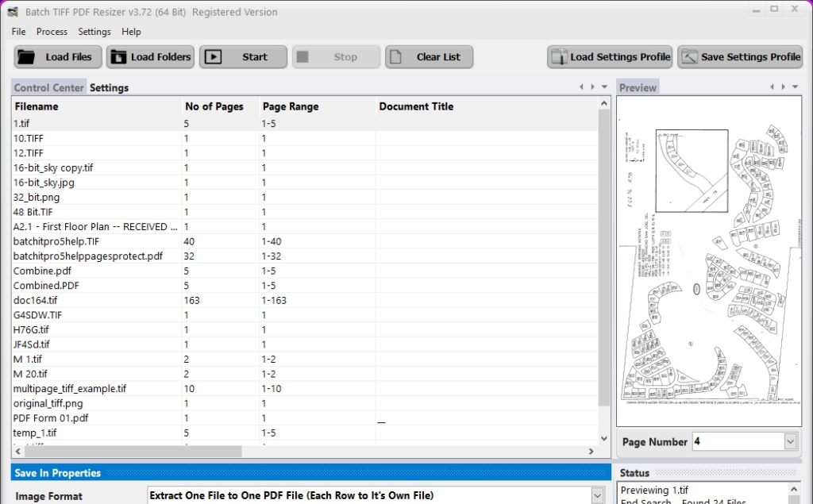Click the Clear List page icon
The width and height of the screenshot is (813, 504).
coord(399,57)
